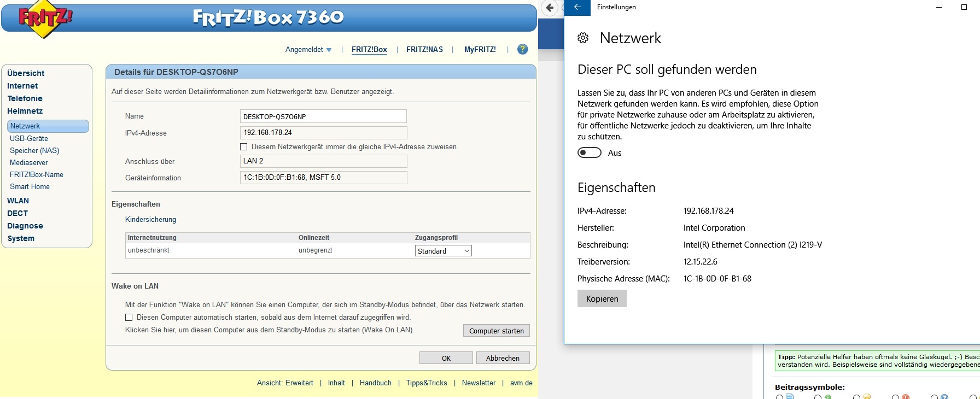Open the Telefonie sidebar menu
This screenshot has height=399, width=980.
pyautogui.click(x=25, y=98)
